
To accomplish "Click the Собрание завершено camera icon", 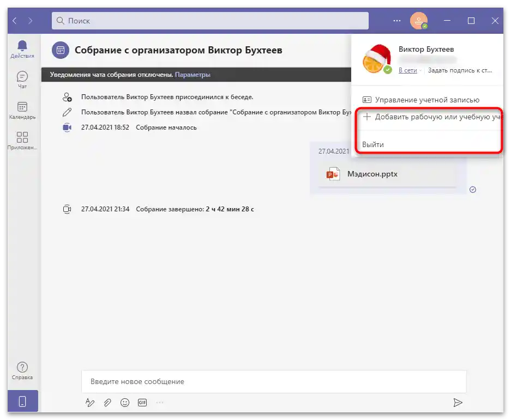I will click(x=67, y=209).
